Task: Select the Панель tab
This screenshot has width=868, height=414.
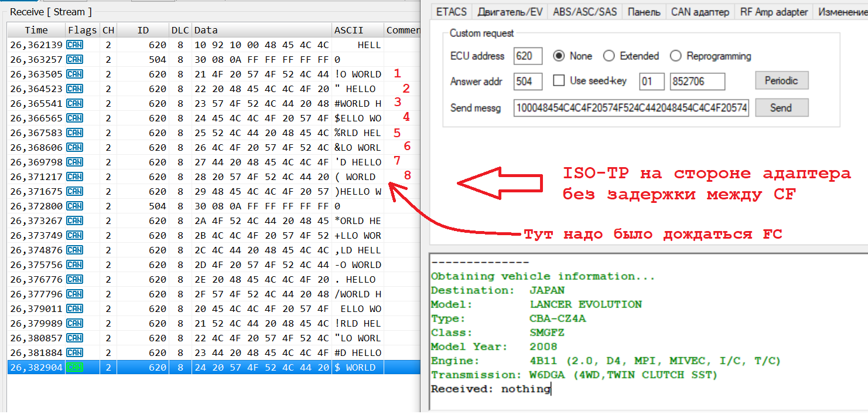Action: coord(644,12)
